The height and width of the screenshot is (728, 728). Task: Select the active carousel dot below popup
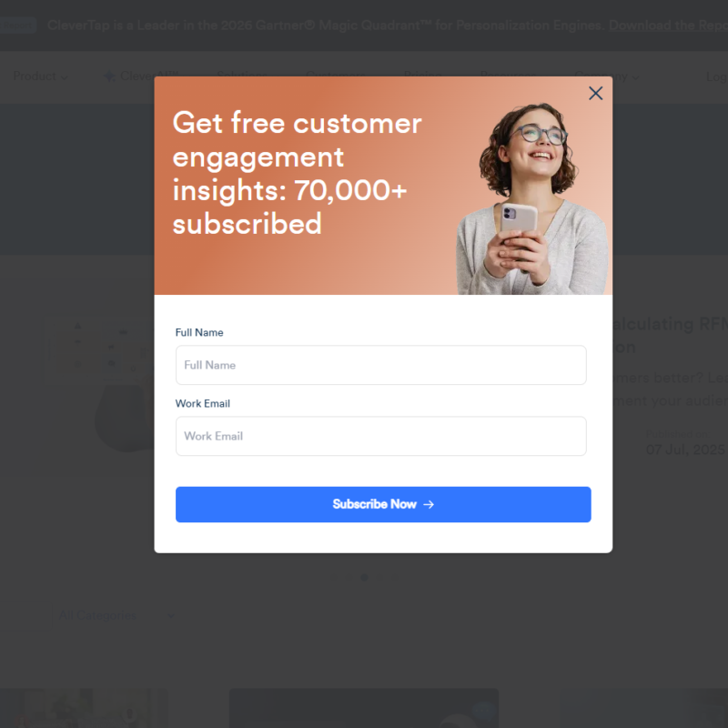click(x=365, y=577)
